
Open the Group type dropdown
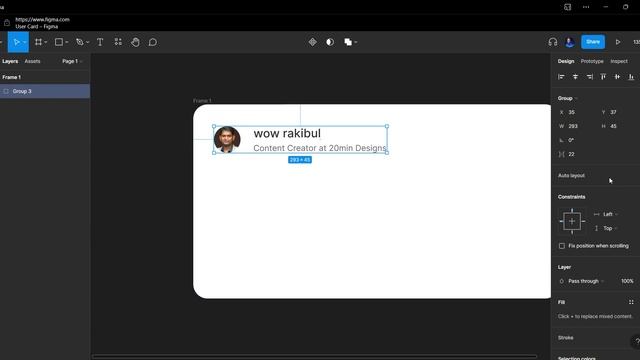(x=568, y=98)
